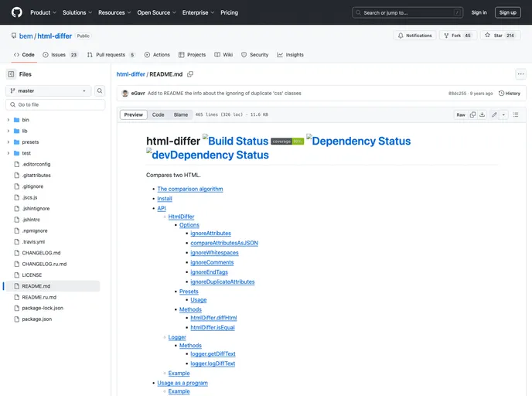Open commit 88dc255 link
The image size is (532, 396).
[x=457, y=94]
